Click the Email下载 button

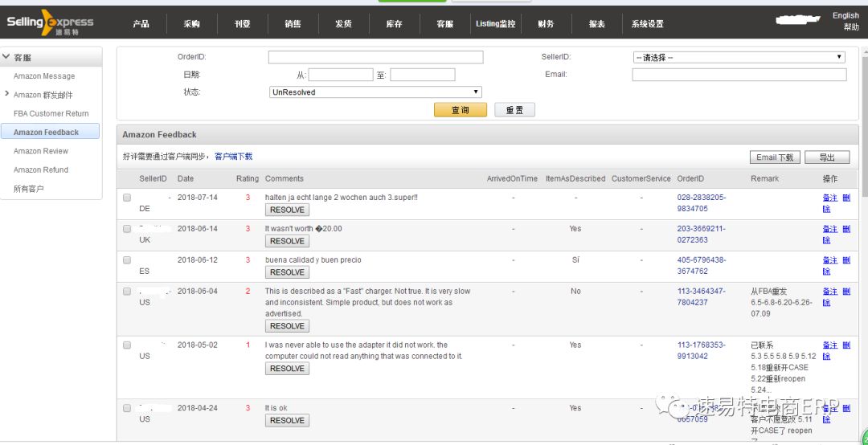point(775,157)
